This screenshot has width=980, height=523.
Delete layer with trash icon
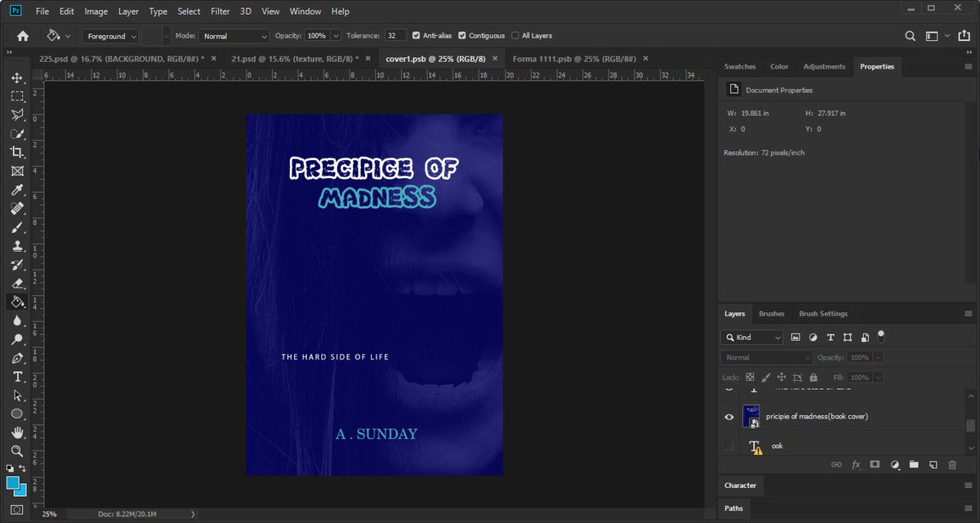point(952,464)
